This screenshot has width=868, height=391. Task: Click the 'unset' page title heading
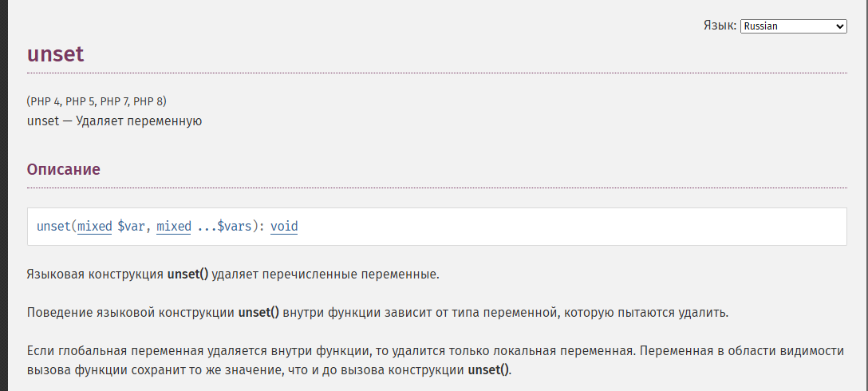(56, 54)
